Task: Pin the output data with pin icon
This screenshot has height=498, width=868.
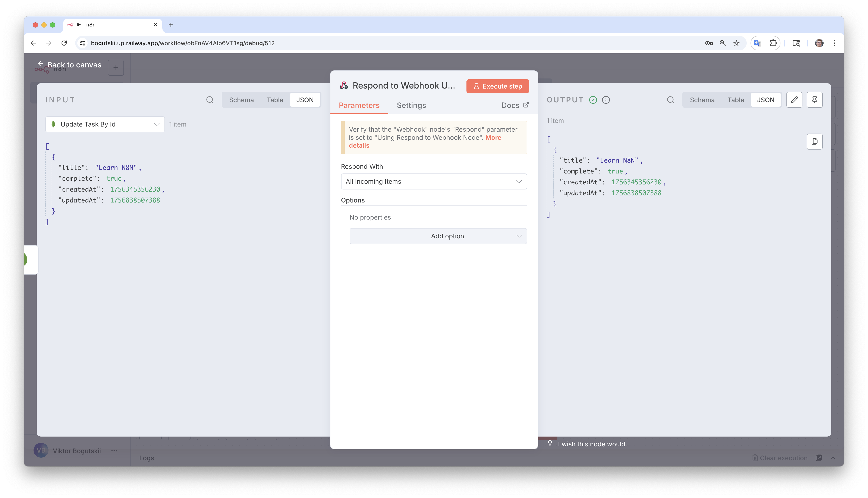Action: tap(814, 100)
